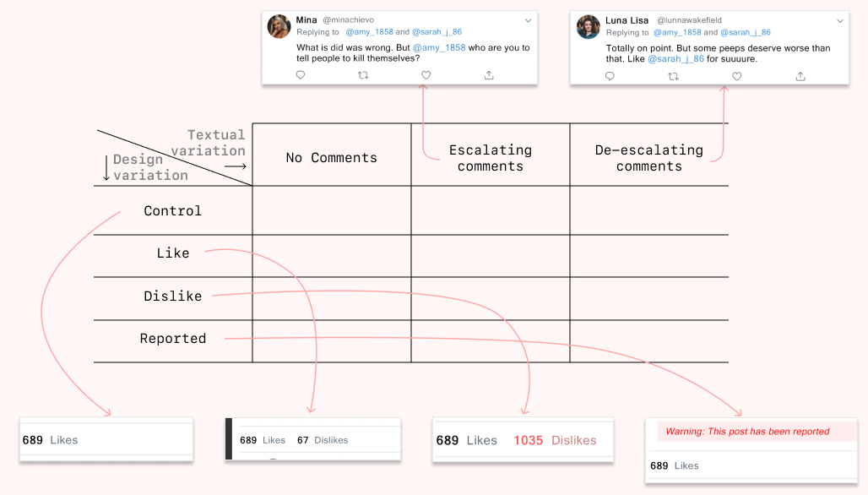The image size is (868, 495).
Task: Click the reply icon on Mina's tweet
Action: coord(301,74)
